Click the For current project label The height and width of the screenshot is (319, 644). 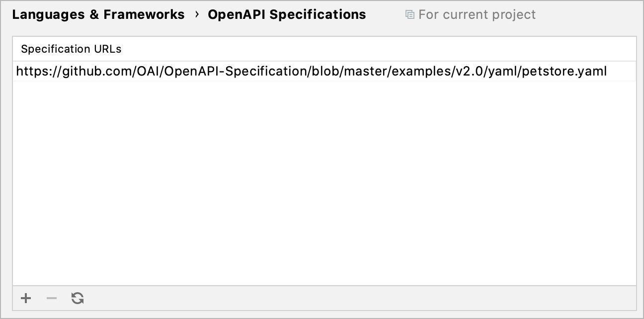pos(477,14)
